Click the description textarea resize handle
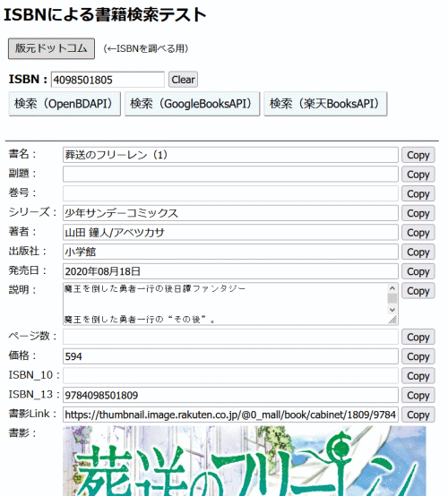 (393, 321)
